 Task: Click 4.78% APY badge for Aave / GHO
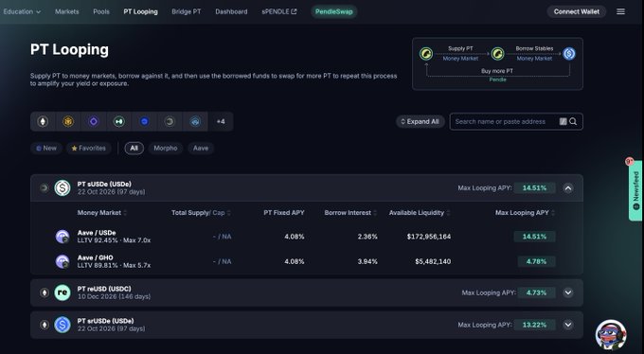click(536, 261)
